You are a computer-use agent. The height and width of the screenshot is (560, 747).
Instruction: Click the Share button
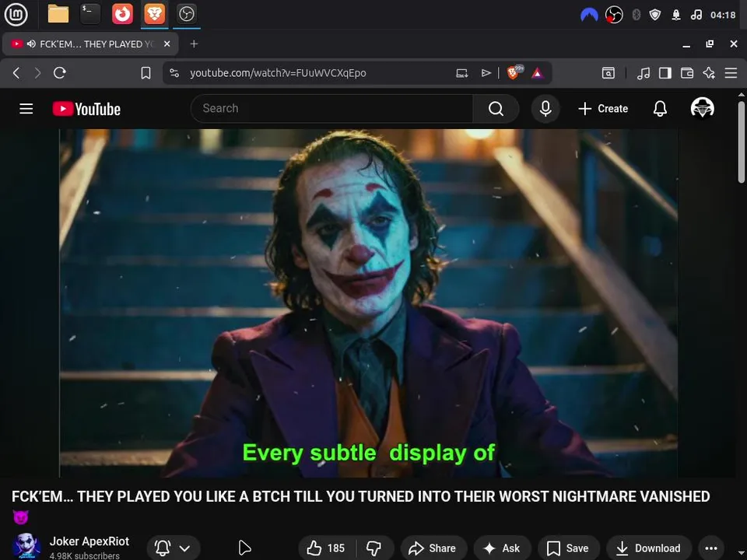[x=433, y=548]
